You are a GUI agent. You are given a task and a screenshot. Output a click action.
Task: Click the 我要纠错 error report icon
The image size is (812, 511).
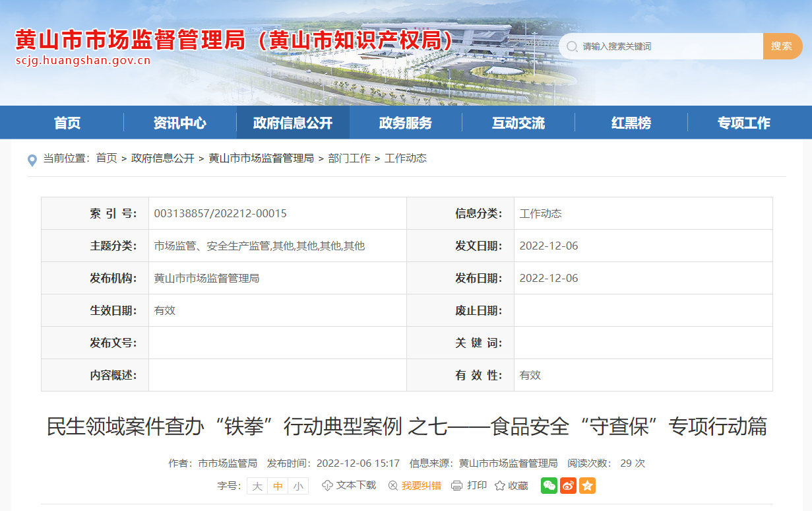click(393, 486)
